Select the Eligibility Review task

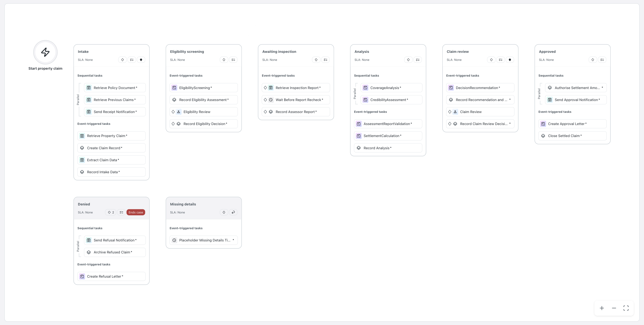203,112
